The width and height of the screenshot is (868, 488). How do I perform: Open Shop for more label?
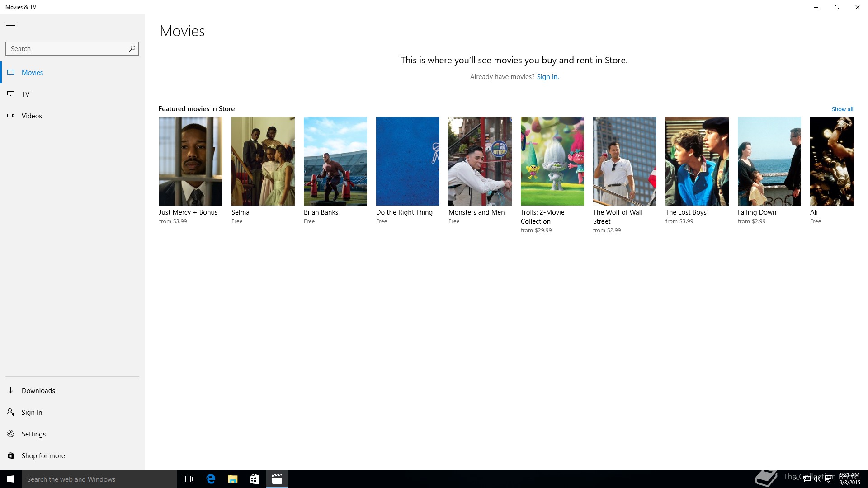[x=43, y=455]
